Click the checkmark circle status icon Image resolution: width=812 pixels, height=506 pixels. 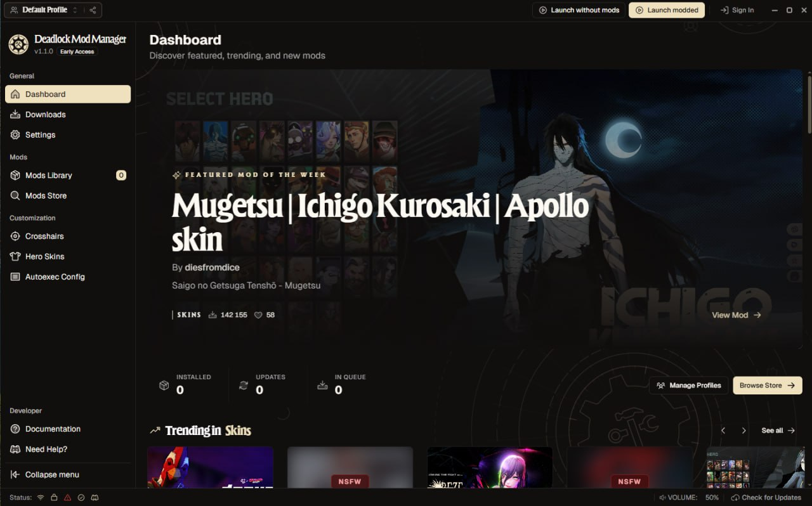tap(81, 498)
